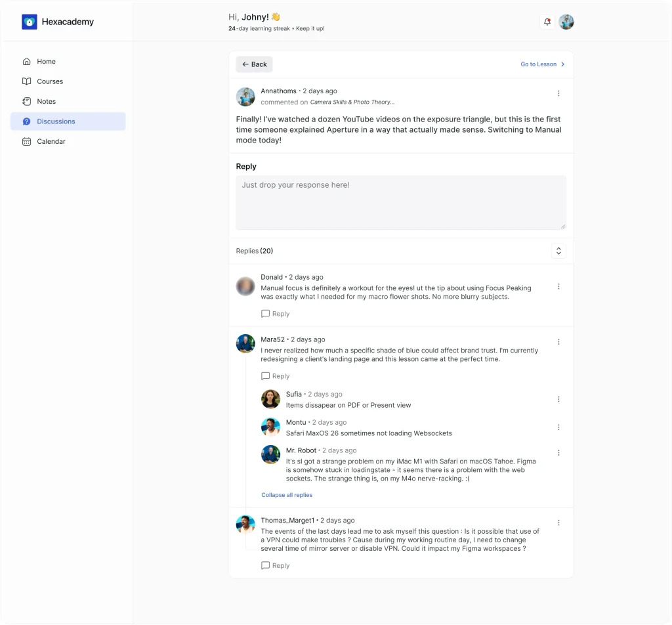Click the 24-day learning streak text
This screenshot has width=672, height=625.
click(259, 29)
